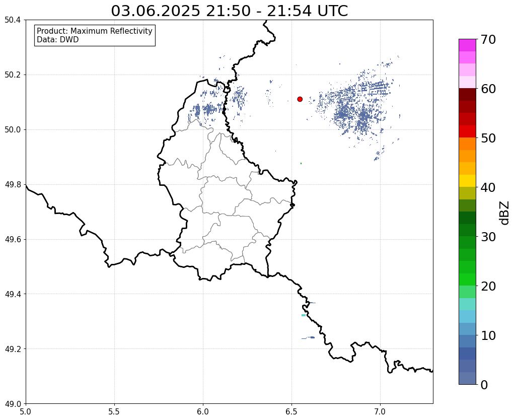Screen dimensions: 515x420
Task: Select the 'Product: Maximum Reflectivity' label
Action: click(x=95, y=31)
